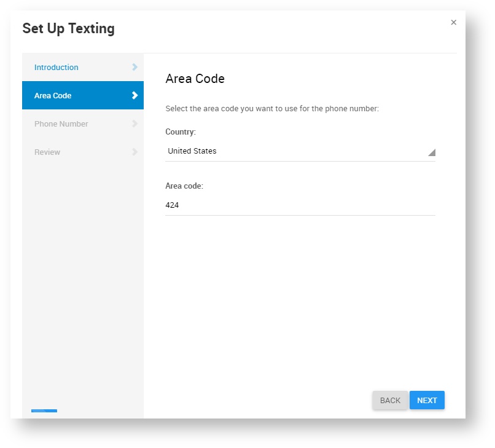495x448 pixels.
Task: Click the Country label text
Action: coord(181,132)
